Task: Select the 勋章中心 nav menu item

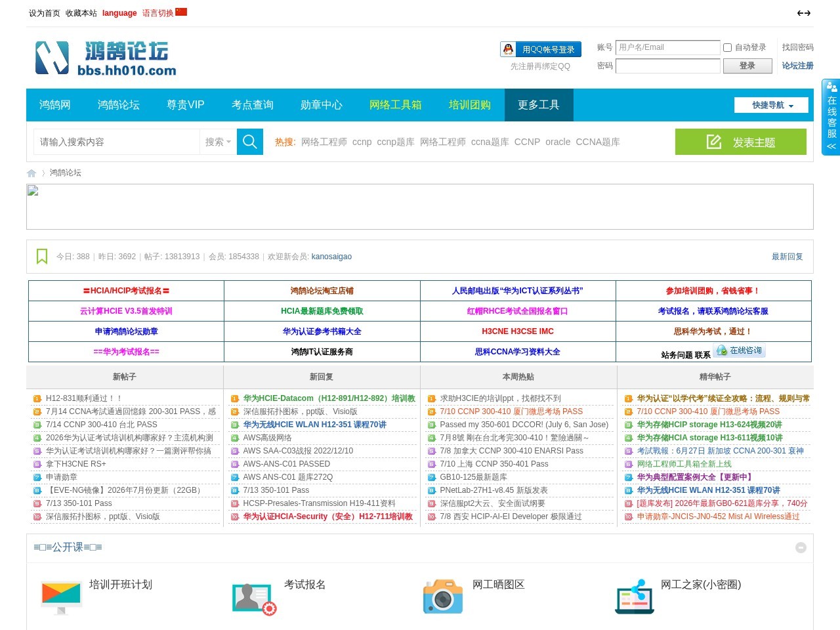Action: [321, 105]
